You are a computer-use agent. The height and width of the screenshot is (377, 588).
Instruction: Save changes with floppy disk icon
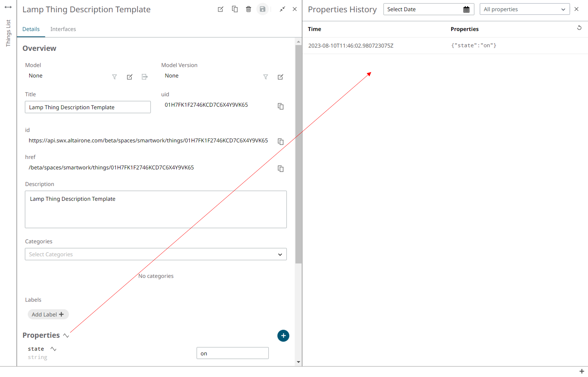[x=262, y=9]
